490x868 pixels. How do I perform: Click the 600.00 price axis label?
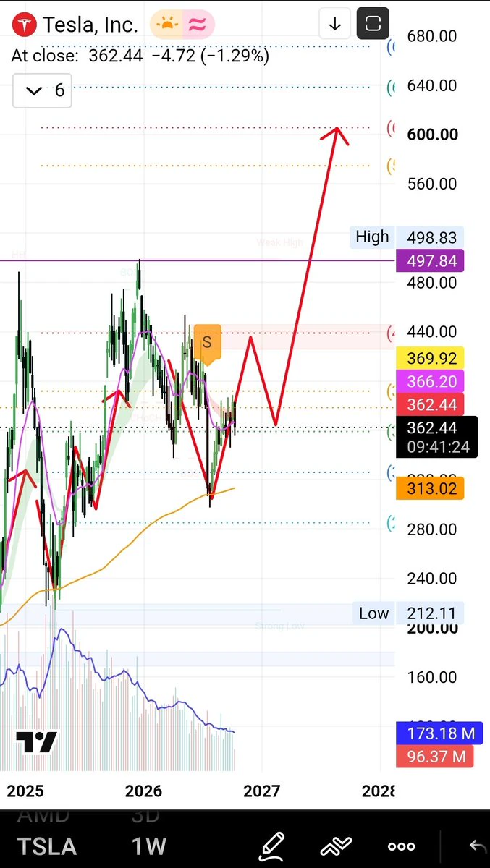433,135
